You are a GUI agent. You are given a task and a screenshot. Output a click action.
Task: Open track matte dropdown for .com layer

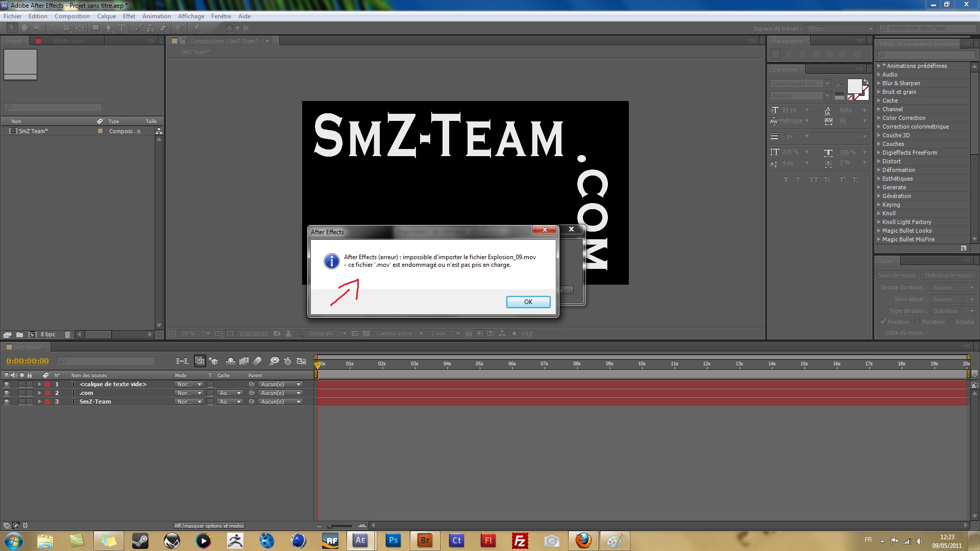coord(230,393)
